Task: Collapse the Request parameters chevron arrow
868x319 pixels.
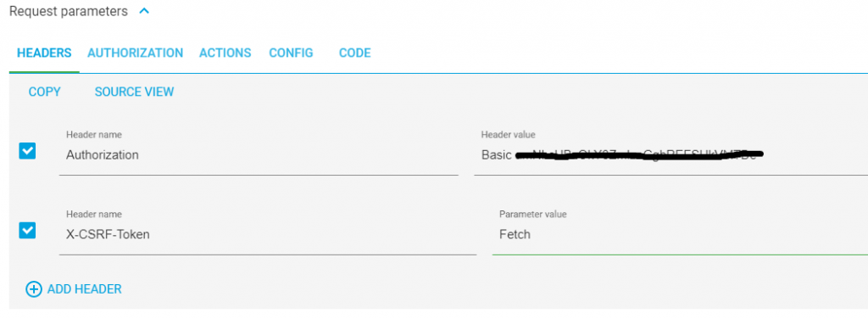Action: pyautogui.click(x=144, y=11)
